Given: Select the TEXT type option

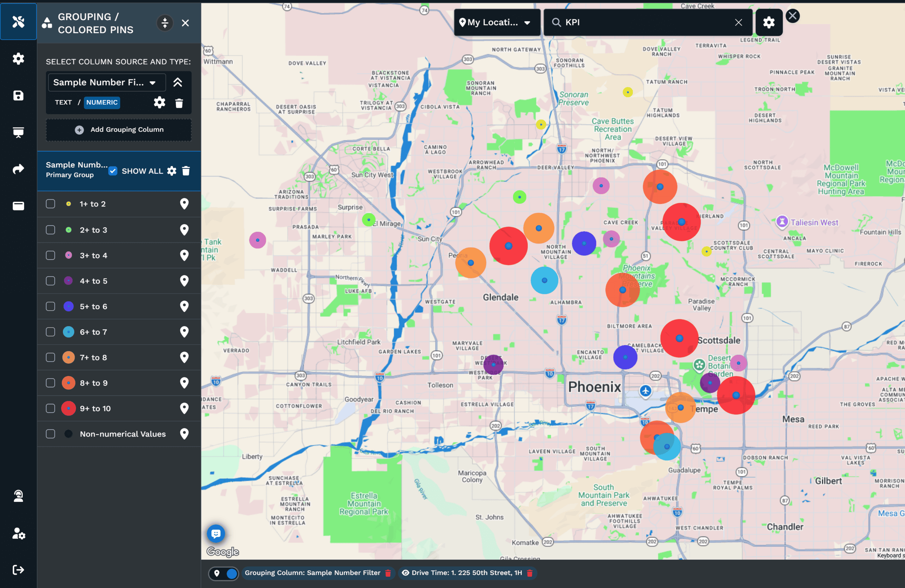Looking at the screenshot, I should tap(63, 102).
